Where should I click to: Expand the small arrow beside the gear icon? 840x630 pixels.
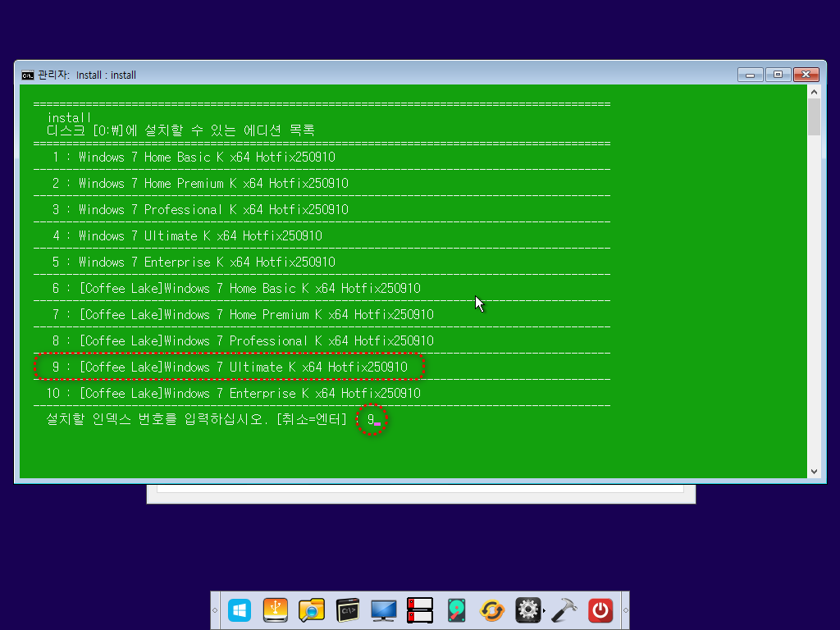545,610
